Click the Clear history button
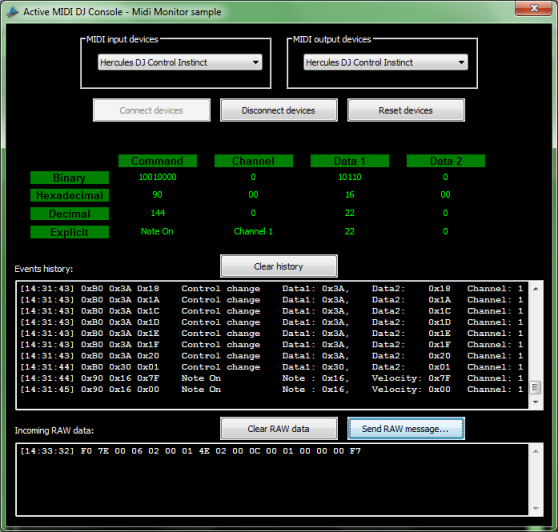Image resolution: width=558 pixels, height=532 pixels. coord(279,266)
